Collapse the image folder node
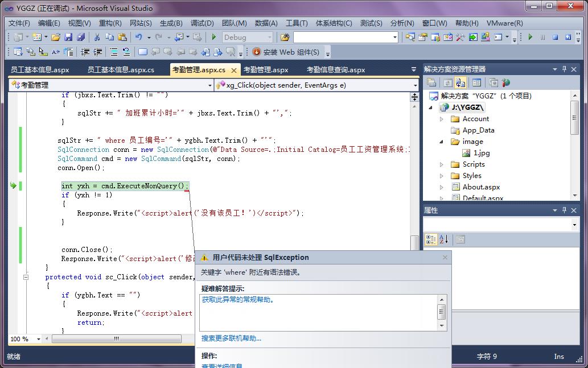 pos(441,142)
